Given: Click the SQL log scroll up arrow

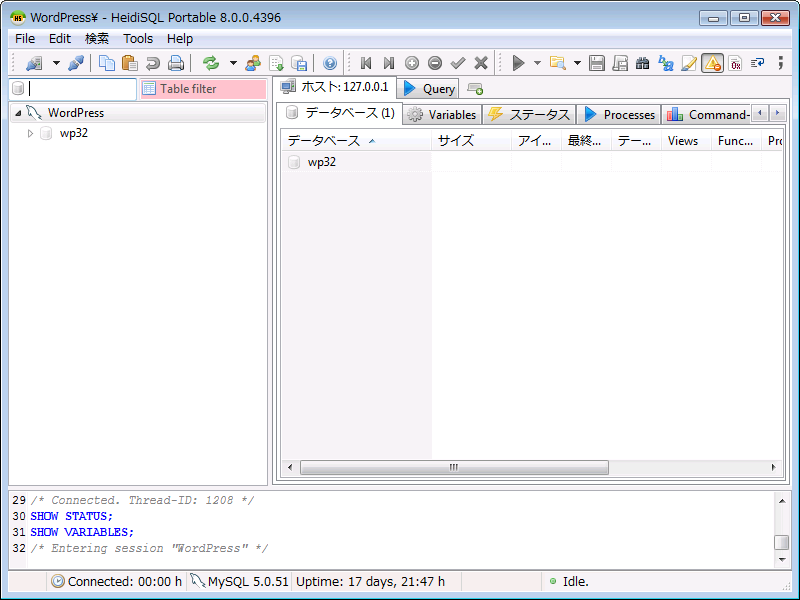Looking at the screenshot, I should 782,501.
